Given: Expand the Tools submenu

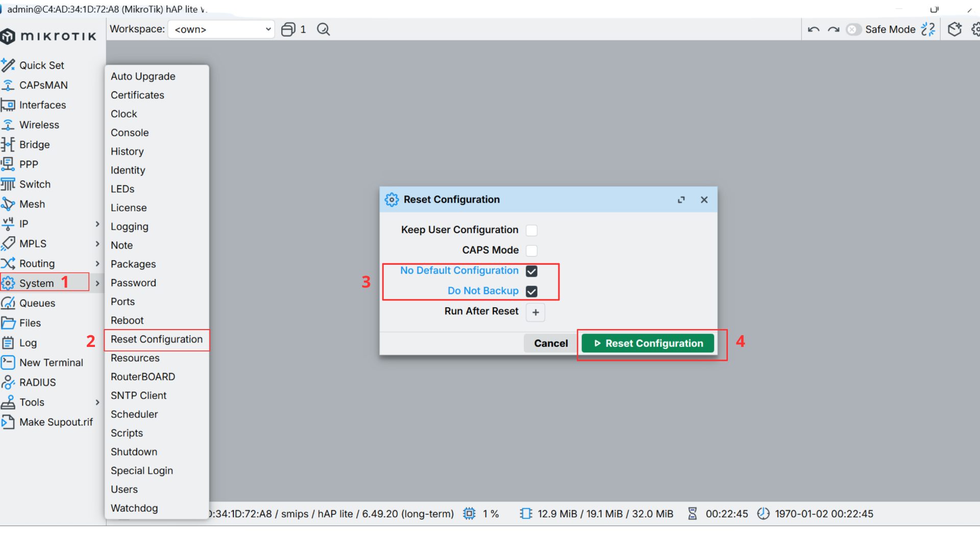Looking at the screenshot, I should click(97, 403).
